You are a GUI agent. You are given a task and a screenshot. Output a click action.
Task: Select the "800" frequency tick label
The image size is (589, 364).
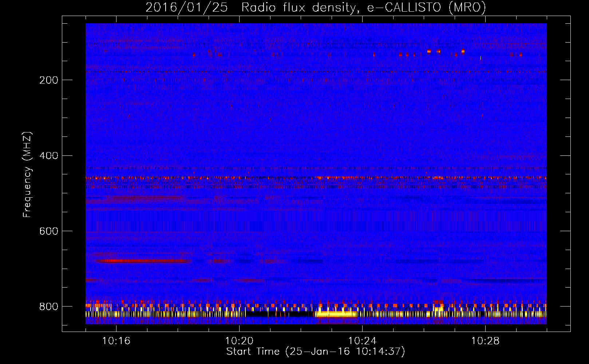tap(48, 306)
